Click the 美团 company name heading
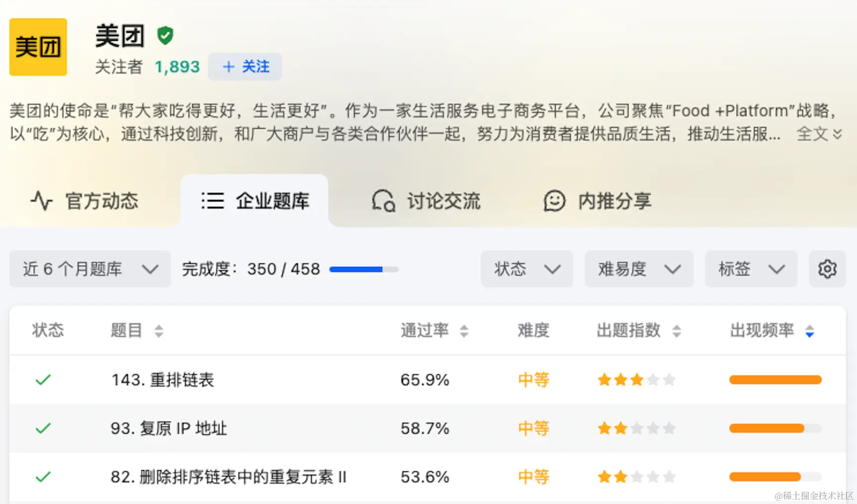The image size is (857, 504). [120, 36]
